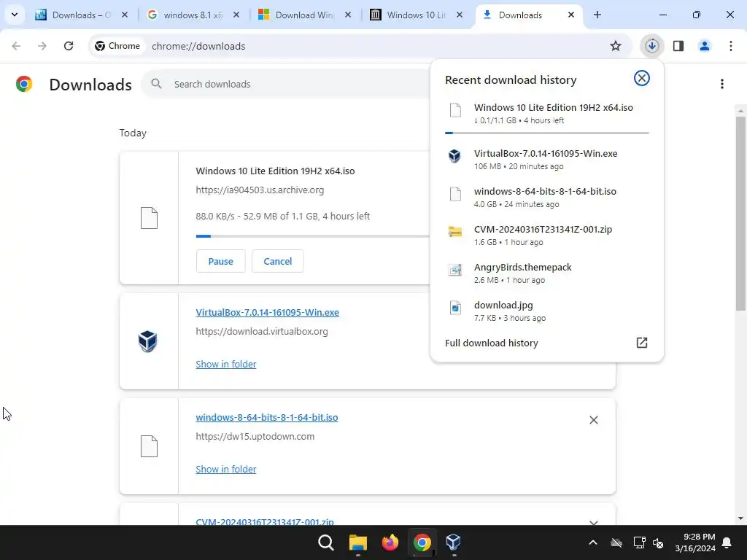
Task: Open File Explorer from taskbar
Action: click(x=357, y=542)
